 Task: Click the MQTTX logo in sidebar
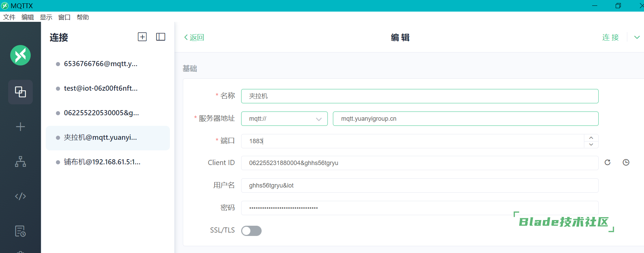[20, 55]
